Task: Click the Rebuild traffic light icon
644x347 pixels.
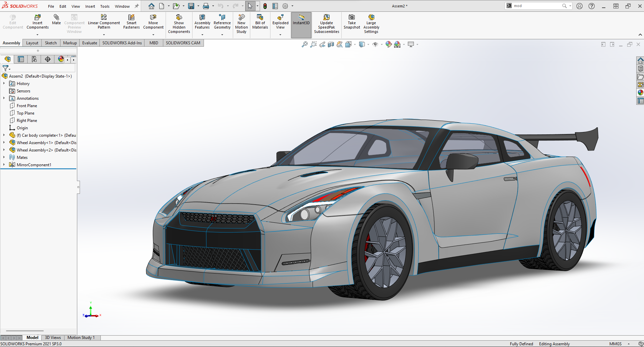Action: pyautogui.click(x=265, y=6)
